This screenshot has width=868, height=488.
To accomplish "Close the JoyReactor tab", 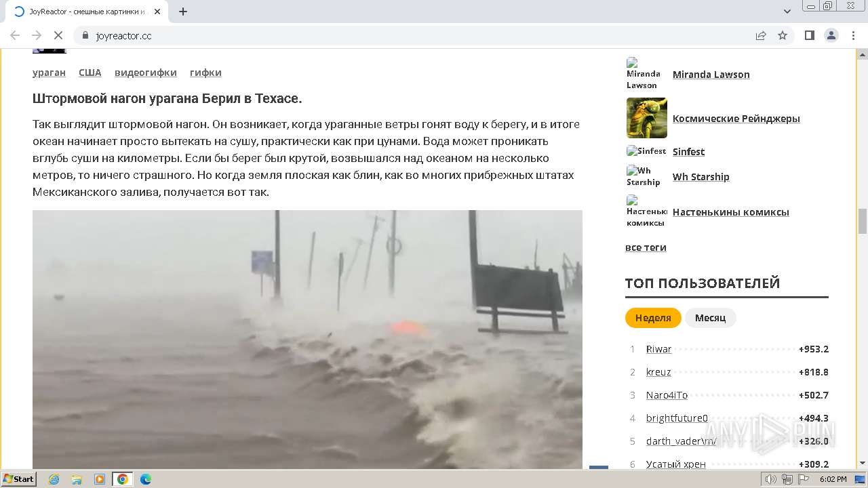I will [x=157, y=12].
